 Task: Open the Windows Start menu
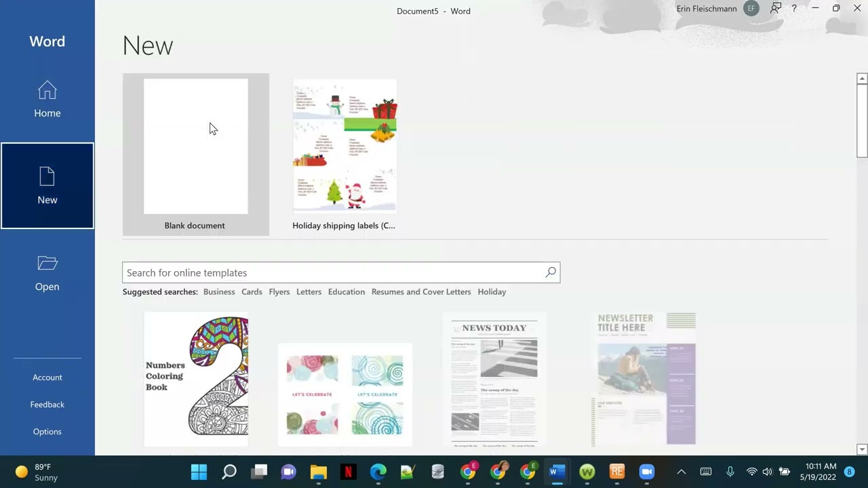click(x=199, y=472)
